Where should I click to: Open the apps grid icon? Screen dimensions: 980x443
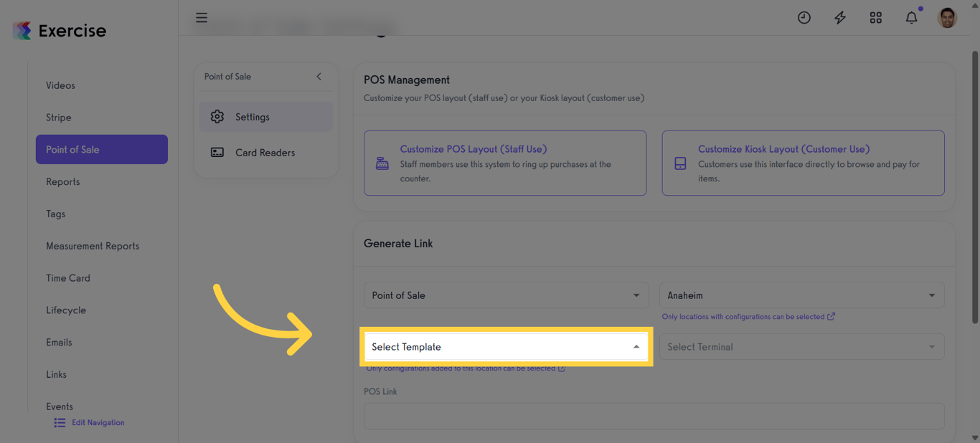click(875, 17)
